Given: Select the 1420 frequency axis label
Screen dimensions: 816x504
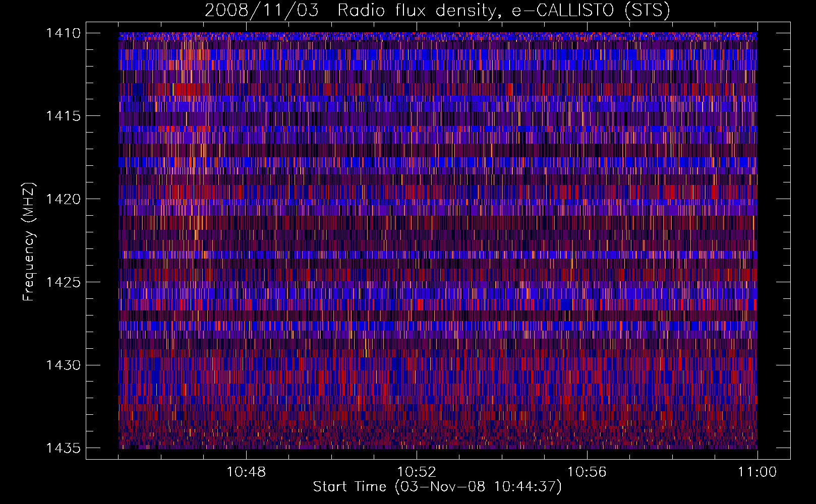Looking at the screenshot, I should pos(63,199).
